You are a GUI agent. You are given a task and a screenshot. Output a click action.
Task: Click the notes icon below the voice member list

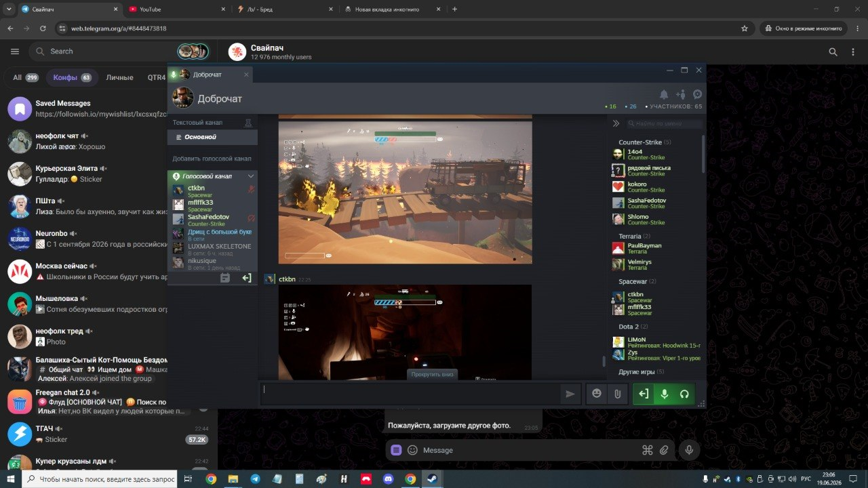(x=225, y=278)
